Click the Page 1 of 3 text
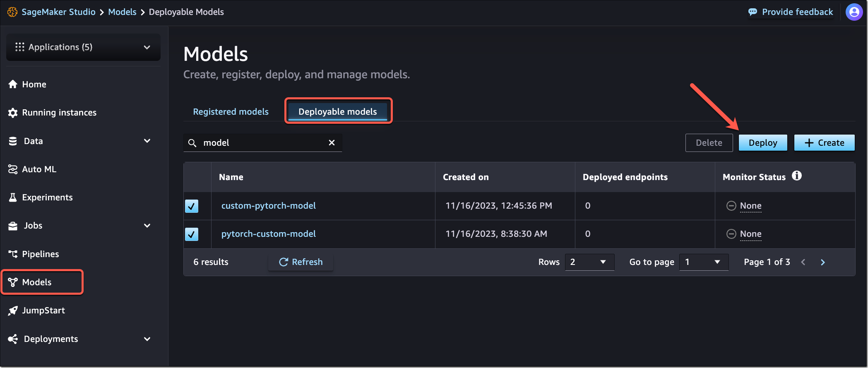Image resolution: width=868 pixels, height=368 pixels. pos(767,262)
